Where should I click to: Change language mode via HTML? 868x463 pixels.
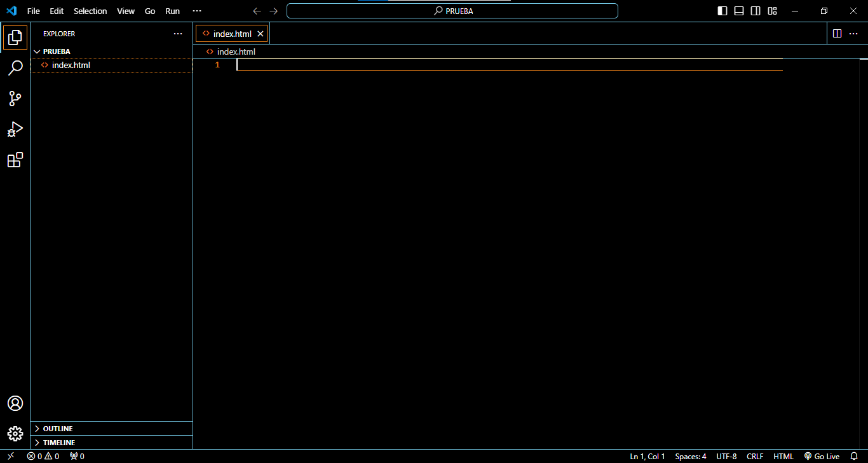coord(783,456)
